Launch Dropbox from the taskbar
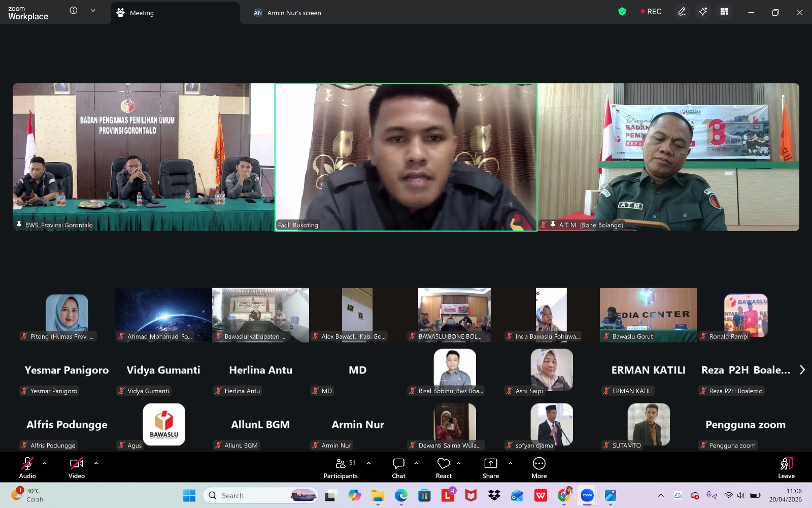 point(494,495)
